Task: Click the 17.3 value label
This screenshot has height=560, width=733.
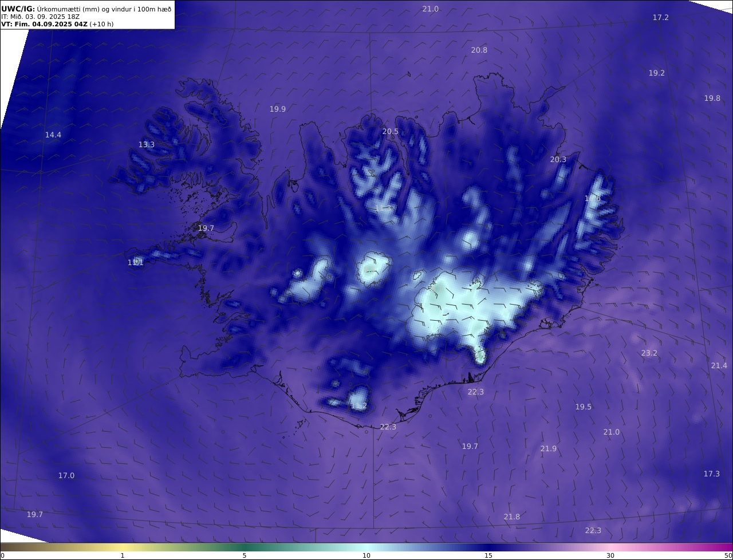Action: tap(711, 474)
